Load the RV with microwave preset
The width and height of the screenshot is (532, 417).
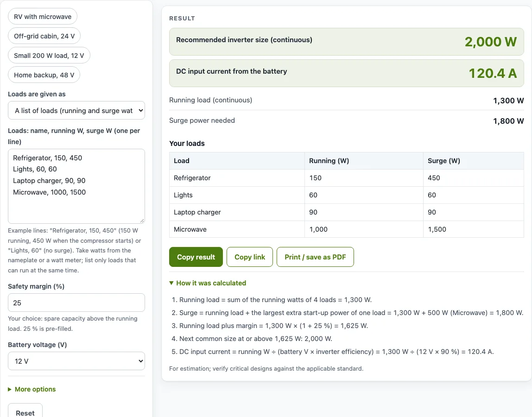point(43,17)
